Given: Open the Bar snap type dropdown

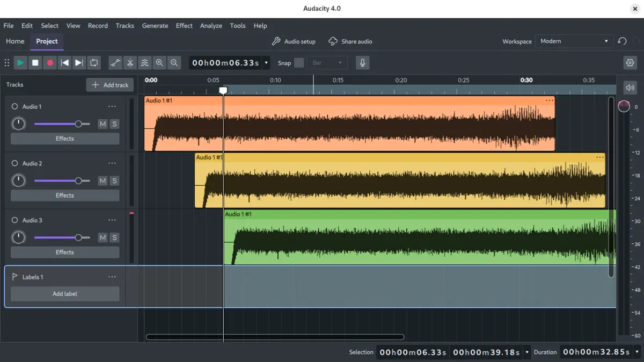Looking at the screenshot, I should [327, 63].
